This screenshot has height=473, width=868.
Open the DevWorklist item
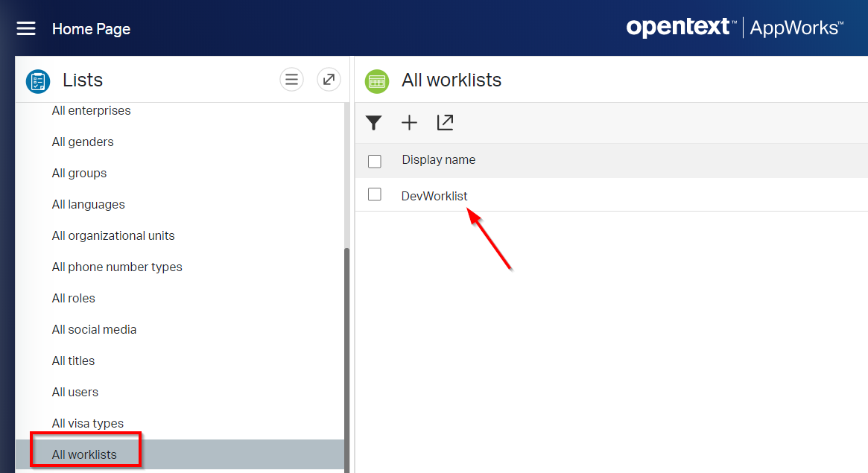434,195
